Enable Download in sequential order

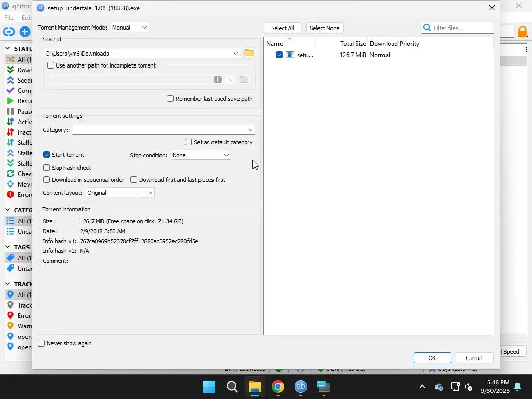(46, 179)
